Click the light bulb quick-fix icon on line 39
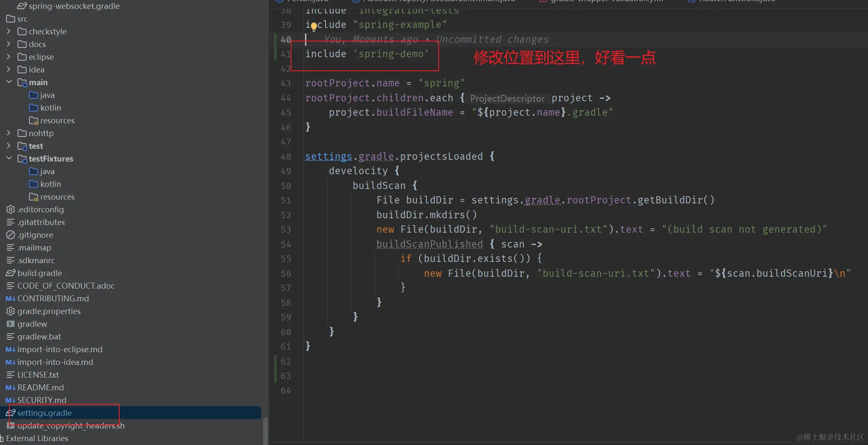 314,27
